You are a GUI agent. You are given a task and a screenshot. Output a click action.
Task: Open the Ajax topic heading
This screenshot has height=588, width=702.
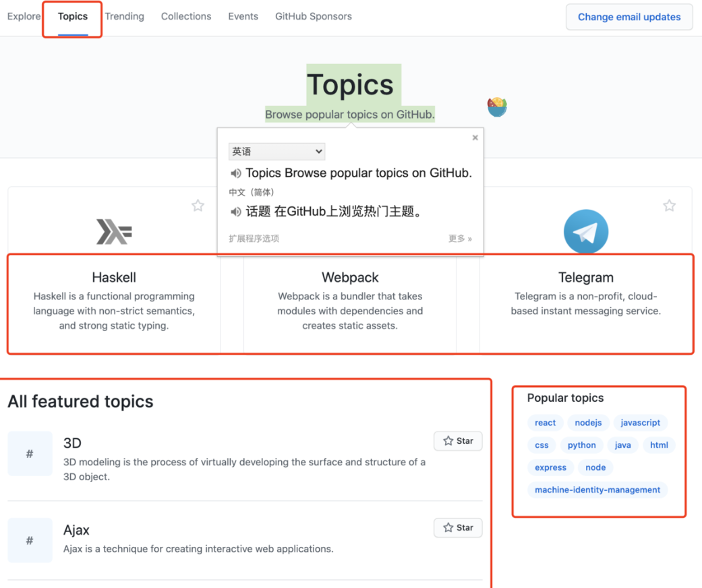point(77,530)
